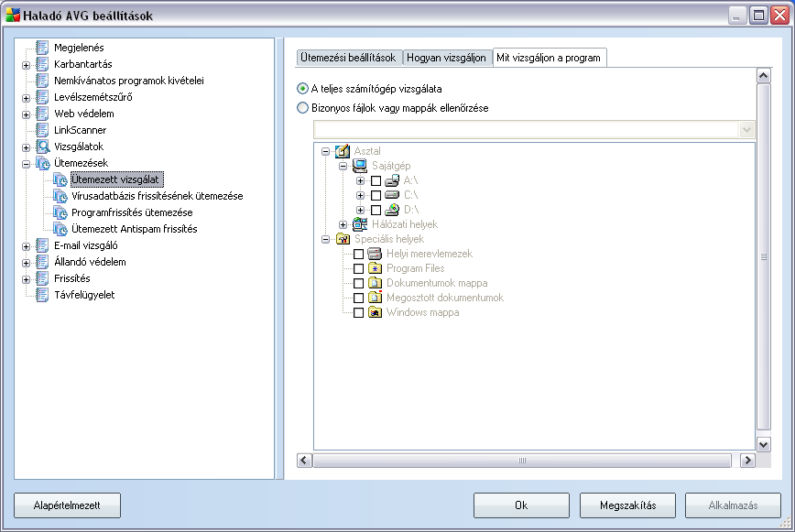795x532 pixels.
Task: Check the Megosztott dokumentumok checkbox
Action: coord(358,298)
